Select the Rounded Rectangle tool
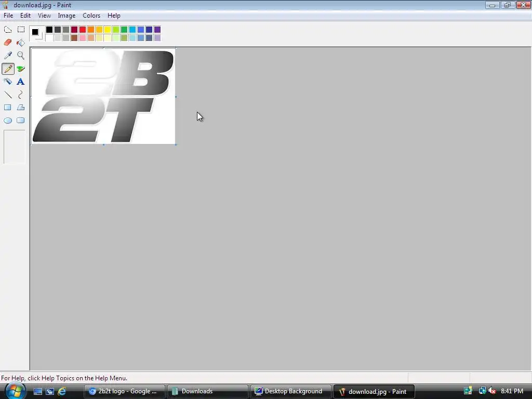 coord(21,121)
